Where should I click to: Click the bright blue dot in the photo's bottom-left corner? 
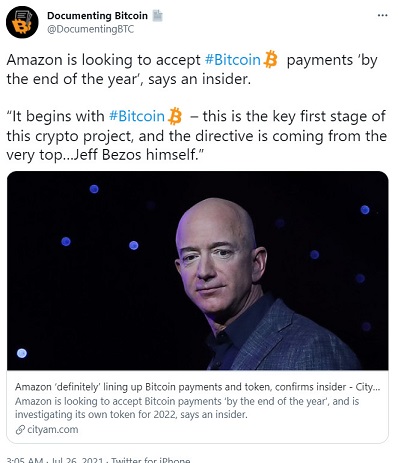22,353
